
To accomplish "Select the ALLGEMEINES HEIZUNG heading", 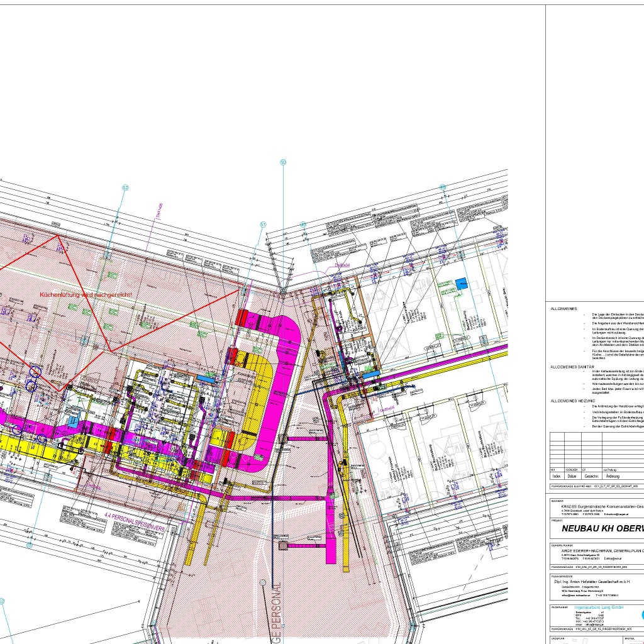I will [572, 400].
